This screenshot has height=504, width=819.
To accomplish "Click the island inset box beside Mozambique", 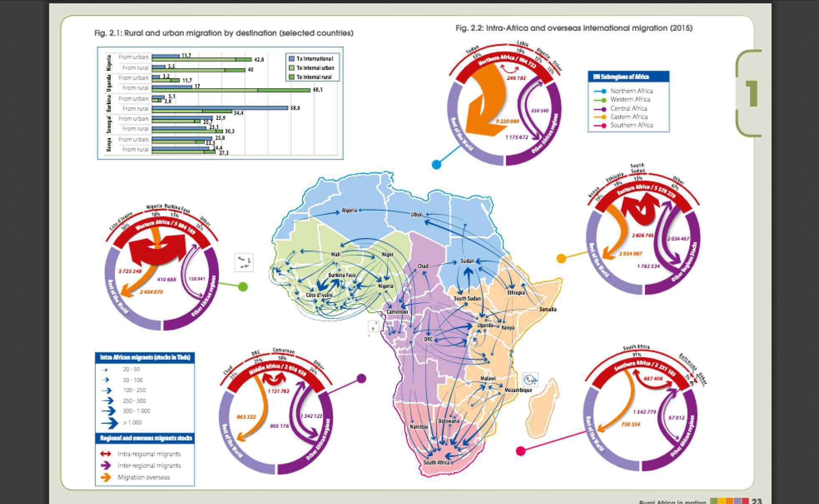I will 530,380.
